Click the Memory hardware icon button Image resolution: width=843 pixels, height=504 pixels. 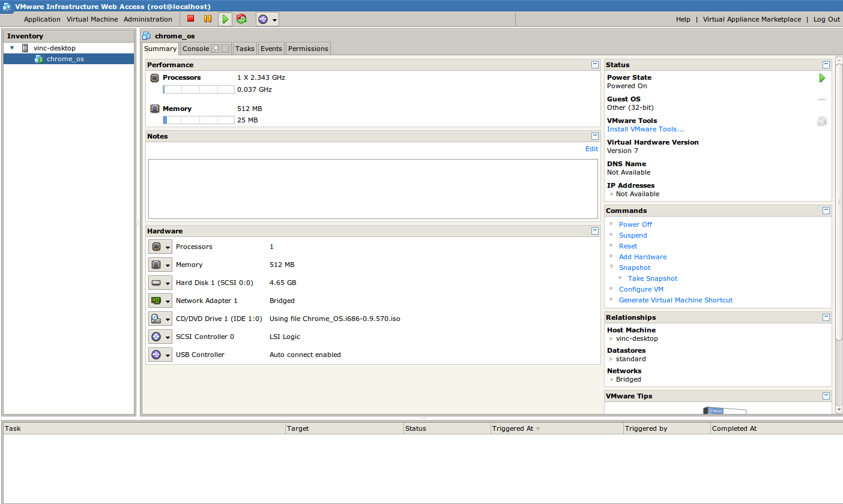156,265
